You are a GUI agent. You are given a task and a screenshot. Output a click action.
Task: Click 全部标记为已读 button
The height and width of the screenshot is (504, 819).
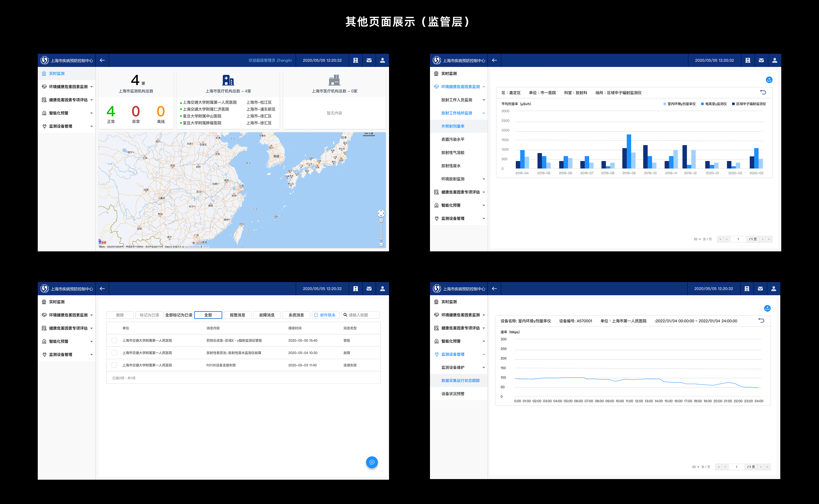pos(179,315)
